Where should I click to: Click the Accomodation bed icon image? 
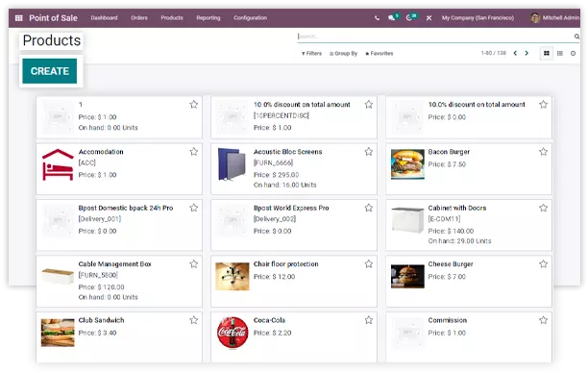58,164
